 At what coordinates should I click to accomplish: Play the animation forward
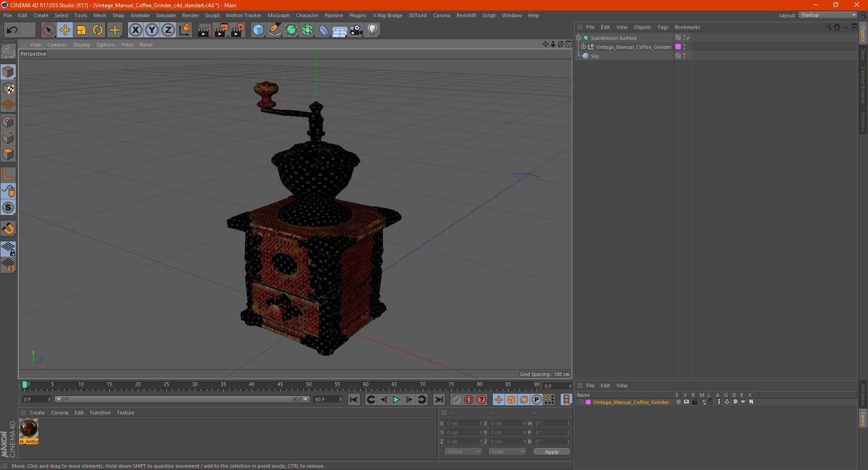[396, 399]
